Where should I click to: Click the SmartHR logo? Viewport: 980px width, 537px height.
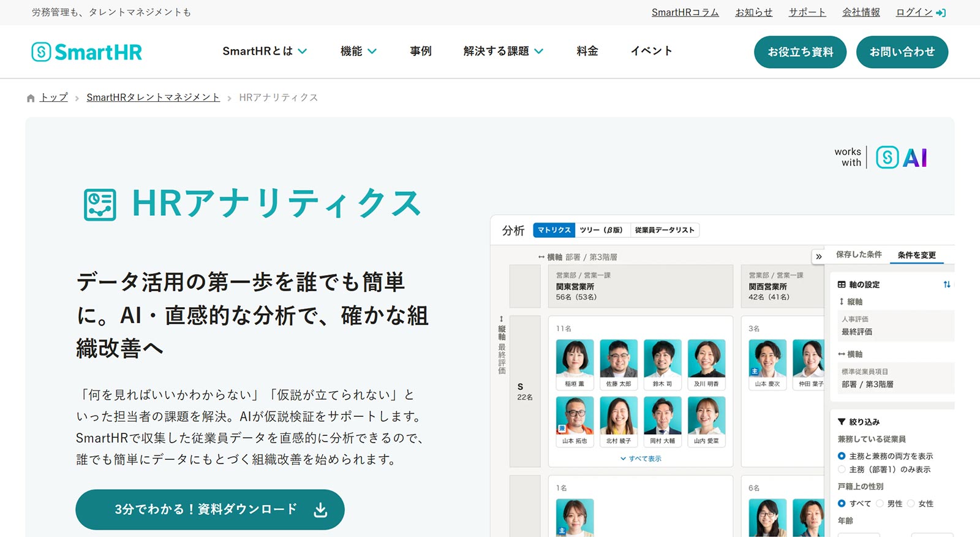[x=86, y=52]
